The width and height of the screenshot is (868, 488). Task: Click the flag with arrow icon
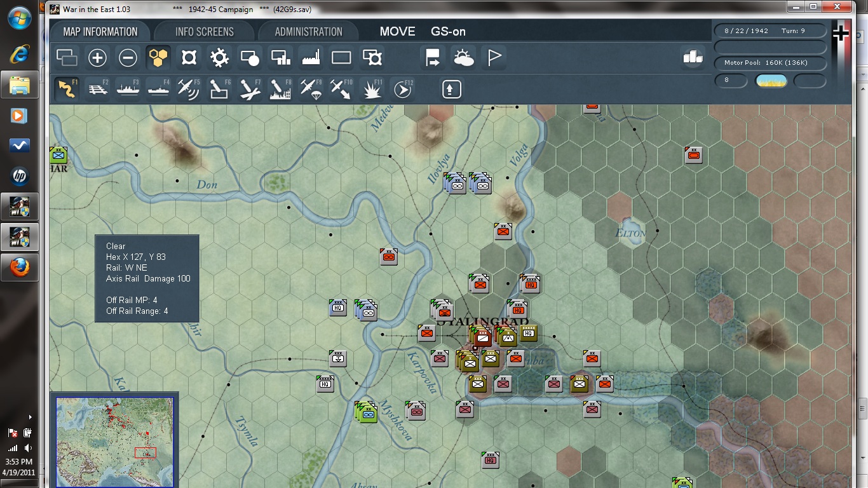433,58
